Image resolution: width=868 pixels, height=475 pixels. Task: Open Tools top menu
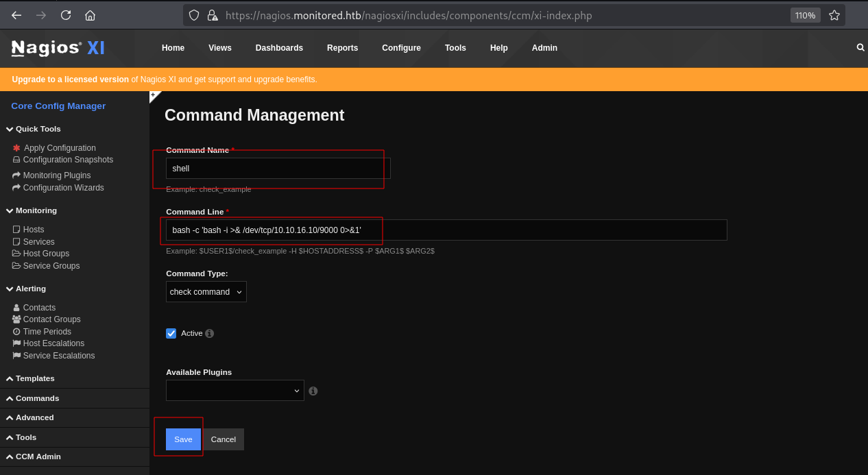point(455,48)
